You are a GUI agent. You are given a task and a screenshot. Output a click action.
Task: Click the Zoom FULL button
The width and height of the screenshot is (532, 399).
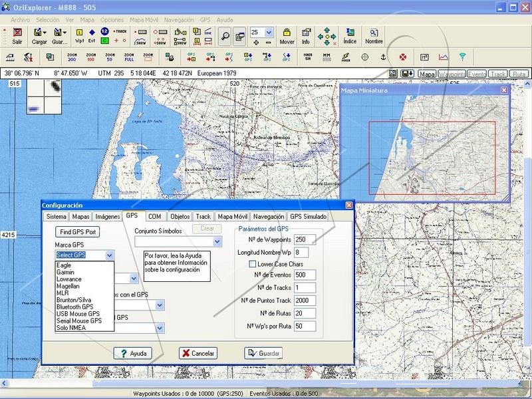pos(129,57)
